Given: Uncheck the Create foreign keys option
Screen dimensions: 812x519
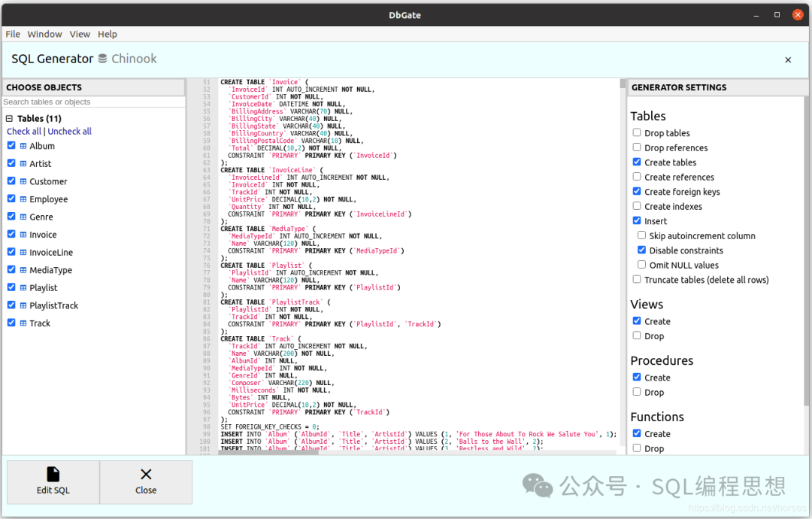Looking at the screenshot, I should coord(637,191).
